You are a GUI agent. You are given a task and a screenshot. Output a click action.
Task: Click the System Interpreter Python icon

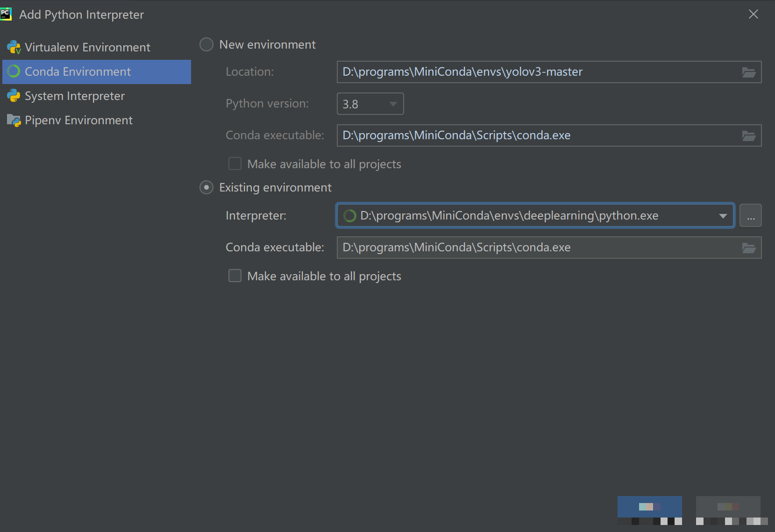point(14,96)
